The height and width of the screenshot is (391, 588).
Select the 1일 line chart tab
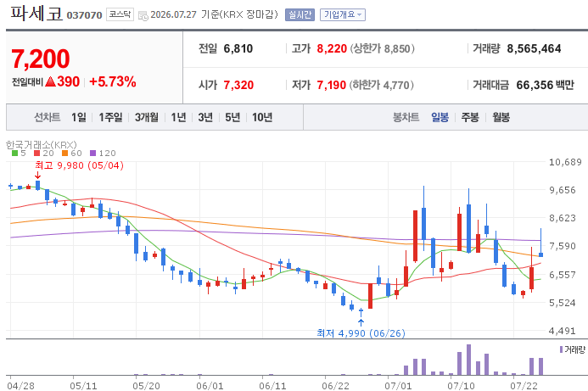[x=79, y=117]
